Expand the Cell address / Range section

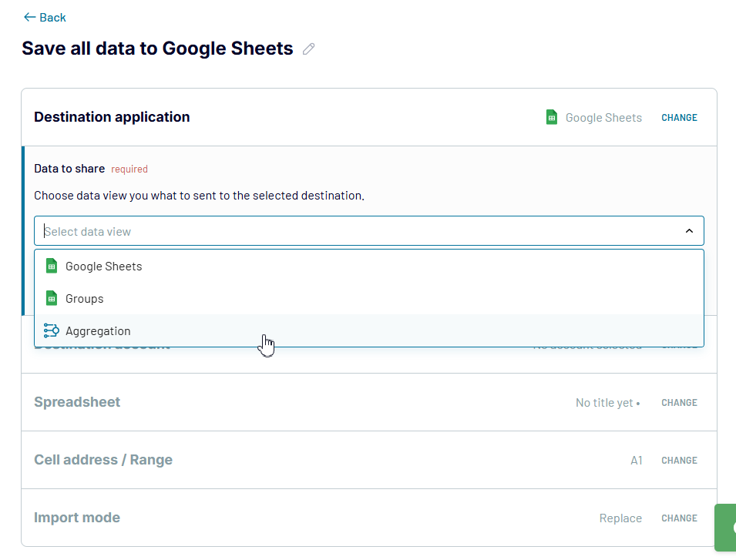(103, 460)
